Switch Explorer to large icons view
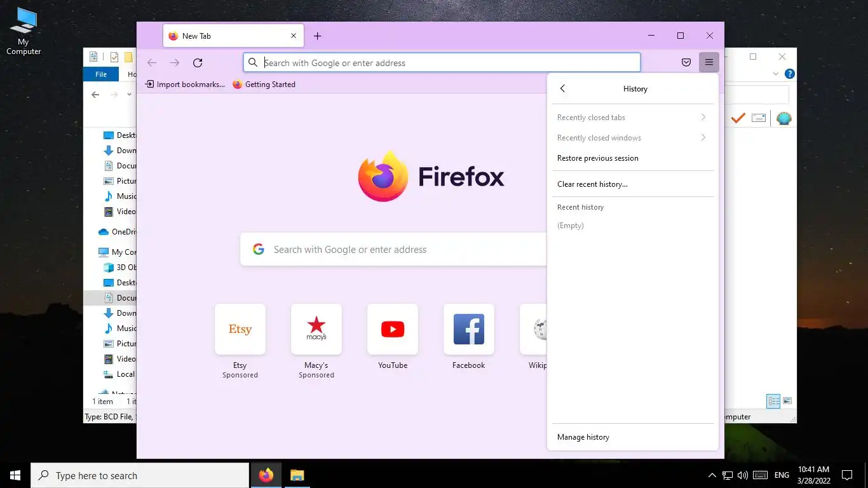 [787, 401]
